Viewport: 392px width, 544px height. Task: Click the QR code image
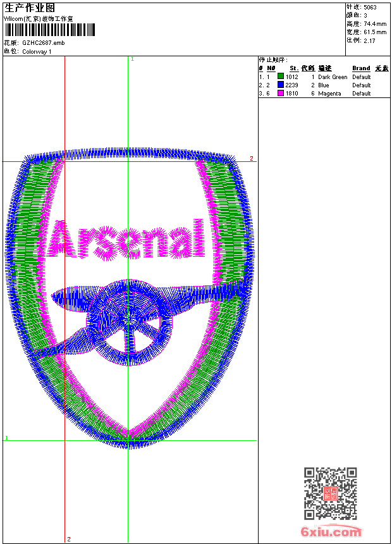331,493
